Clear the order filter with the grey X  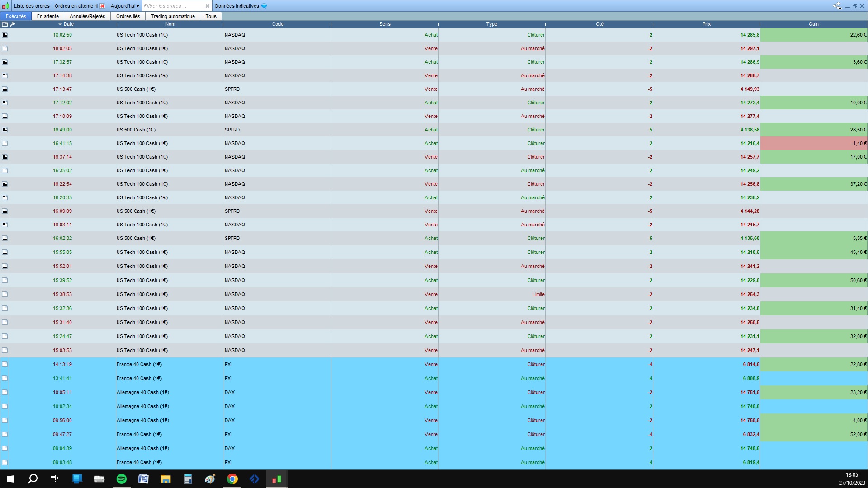pos(208,6)
